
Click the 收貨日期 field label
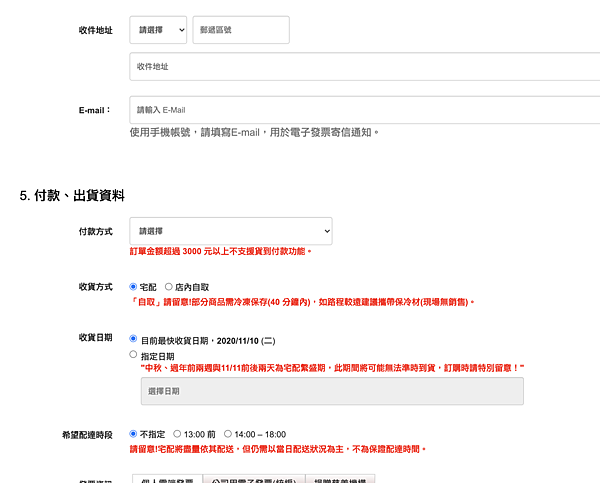pos(96,338)
